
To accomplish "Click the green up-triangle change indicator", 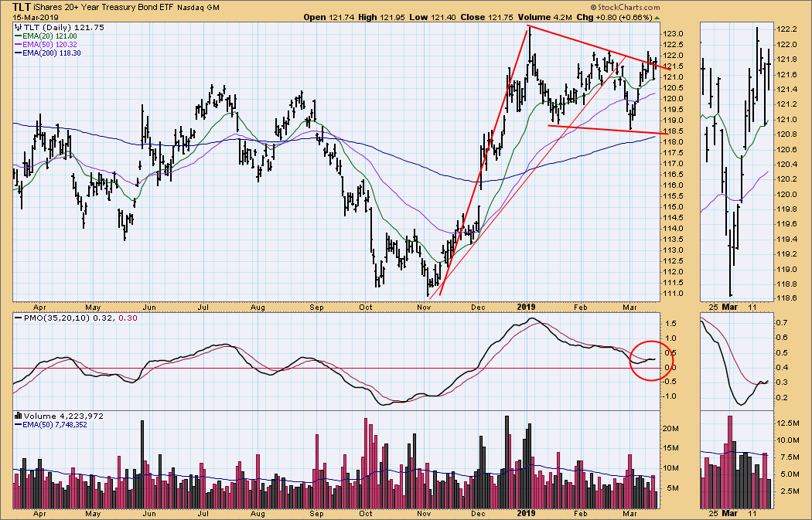I will (x=657, y=18).
